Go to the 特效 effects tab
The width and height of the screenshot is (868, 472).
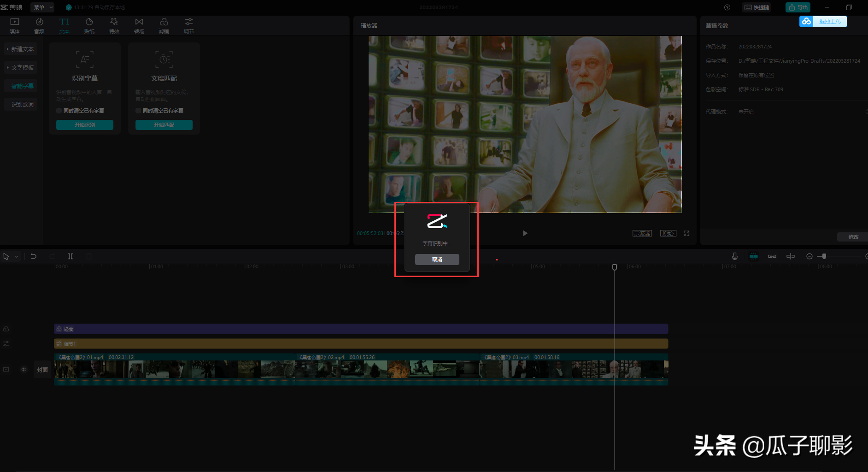[x=114, y=26]
